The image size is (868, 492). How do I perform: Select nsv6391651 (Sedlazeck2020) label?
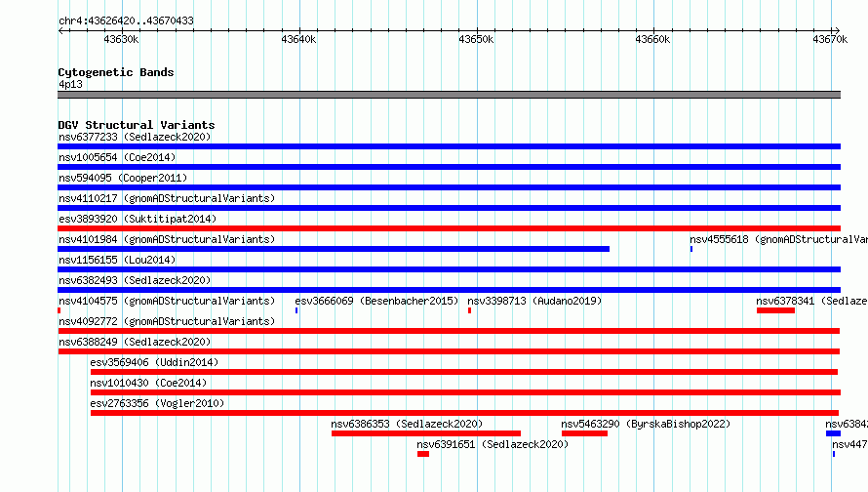tap(493, 444)
